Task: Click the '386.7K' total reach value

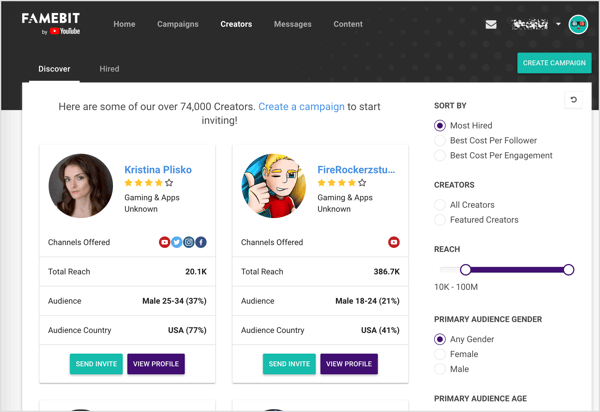Action: [x=386, y=272]
